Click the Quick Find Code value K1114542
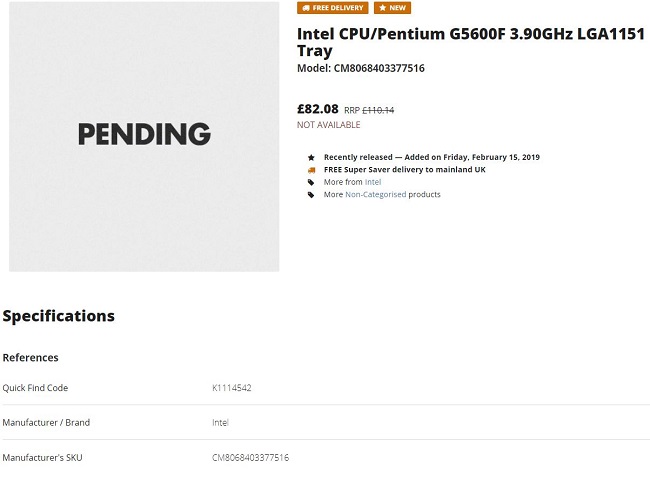The width and height of the screenshot is (650, 477). click(x=231, y=388)
